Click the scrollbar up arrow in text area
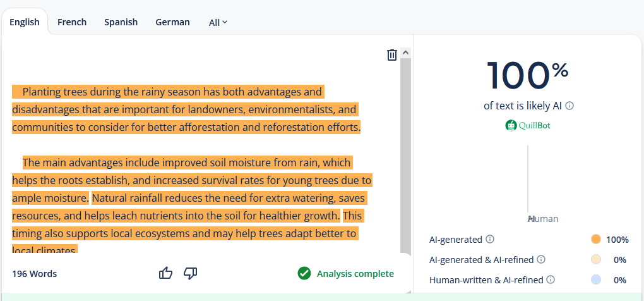644x301 pixels. [405, 52]
